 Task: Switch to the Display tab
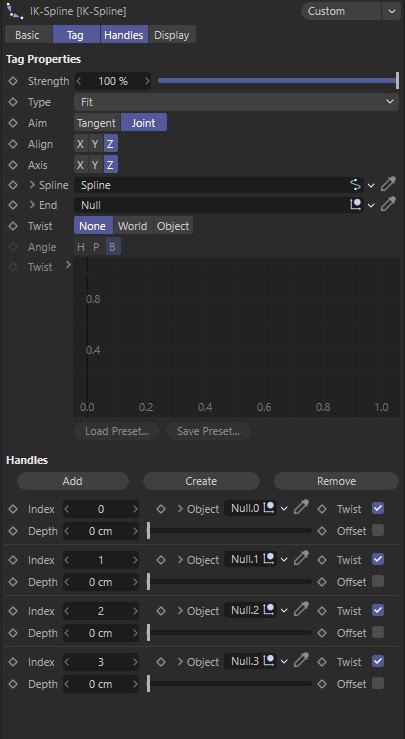pyautogui.click(x=172, y=35)
